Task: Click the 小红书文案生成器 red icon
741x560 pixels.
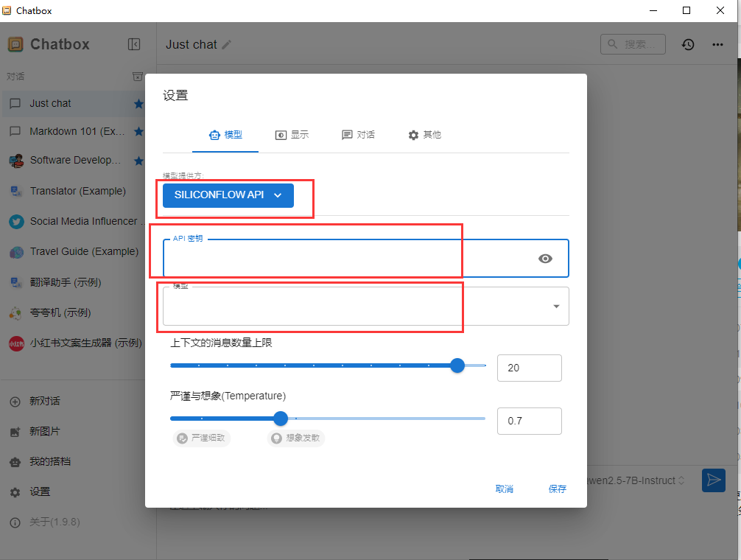Action: point(16,343)
